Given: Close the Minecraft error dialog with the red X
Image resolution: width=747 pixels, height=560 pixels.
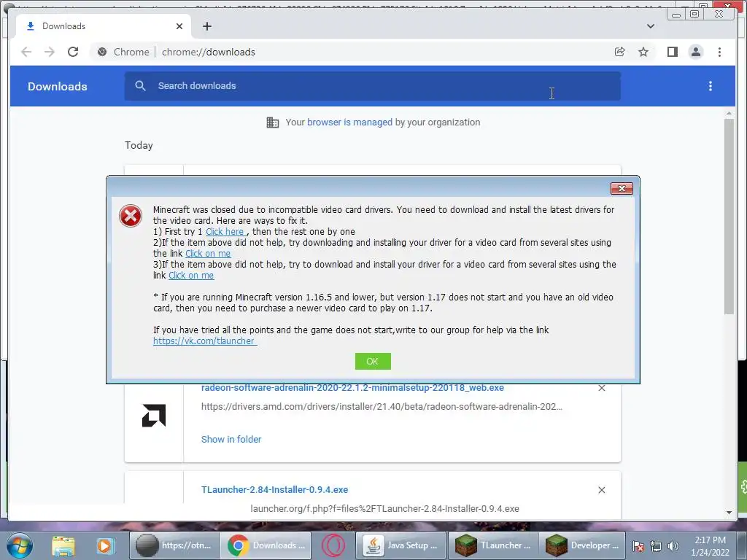Looking at the screenshot, I should (x=622, y=189).
